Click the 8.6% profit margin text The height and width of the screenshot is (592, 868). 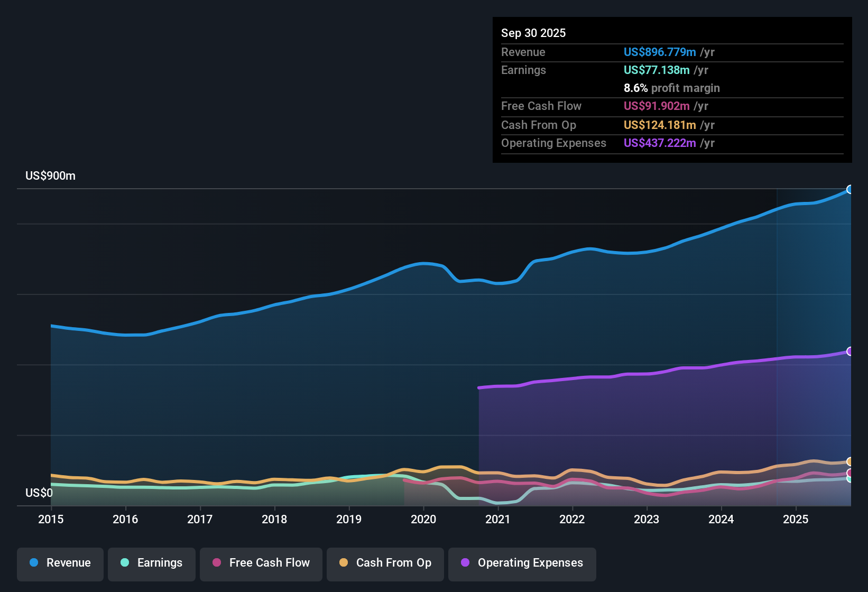(672, 88)
